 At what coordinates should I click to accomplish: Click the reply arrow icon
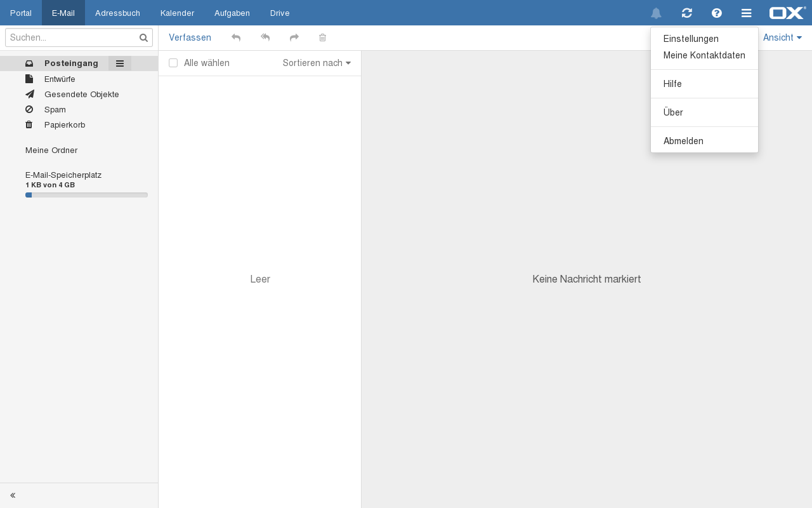236,38
